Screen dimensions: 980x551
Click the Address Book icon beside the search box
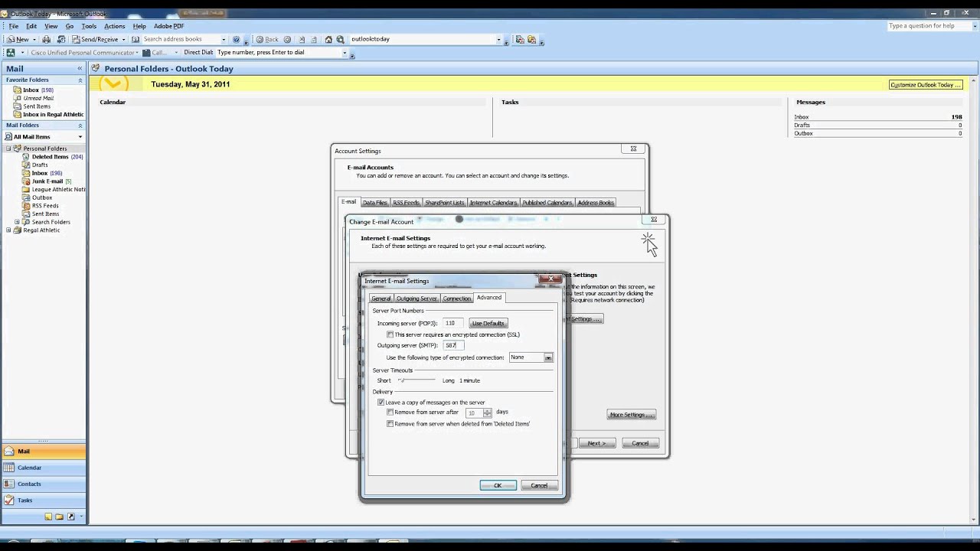click(x=135, y=39)
